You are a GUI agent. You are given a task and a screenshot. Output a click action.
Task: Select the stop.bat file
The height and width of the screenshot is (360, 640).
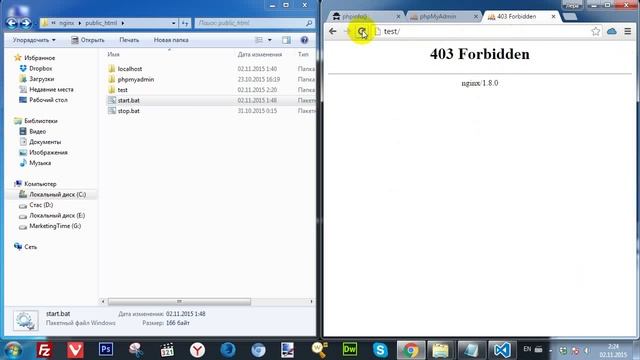tap(129, 111)
